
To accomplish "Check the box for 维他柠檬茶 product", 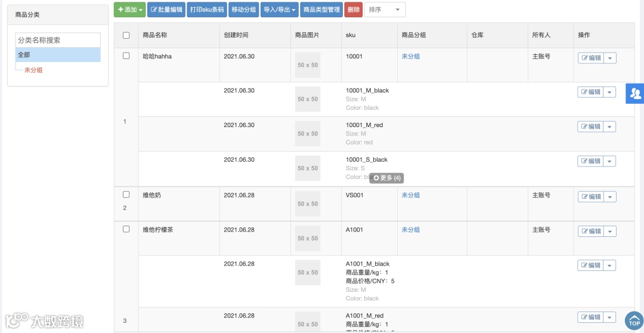I will (x=126, y=229).
